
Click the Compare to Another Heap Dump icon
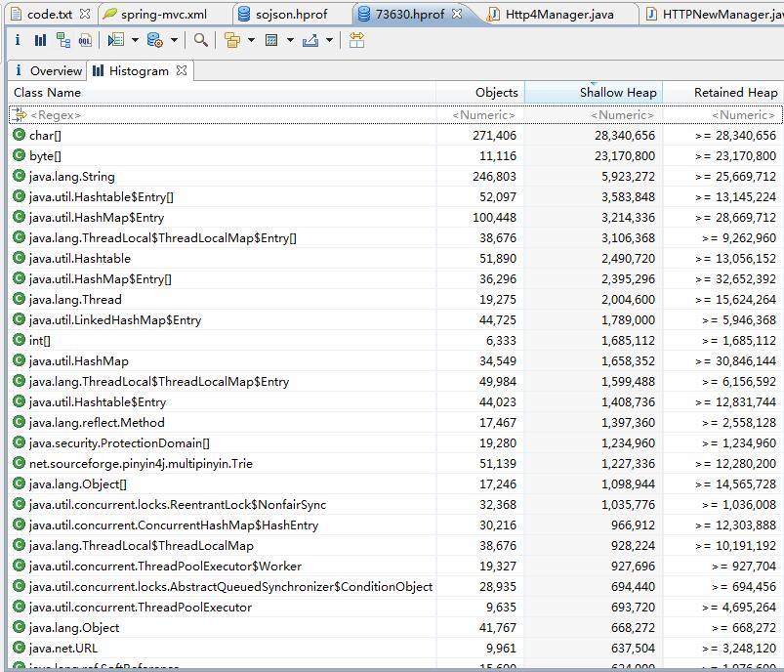356,40
